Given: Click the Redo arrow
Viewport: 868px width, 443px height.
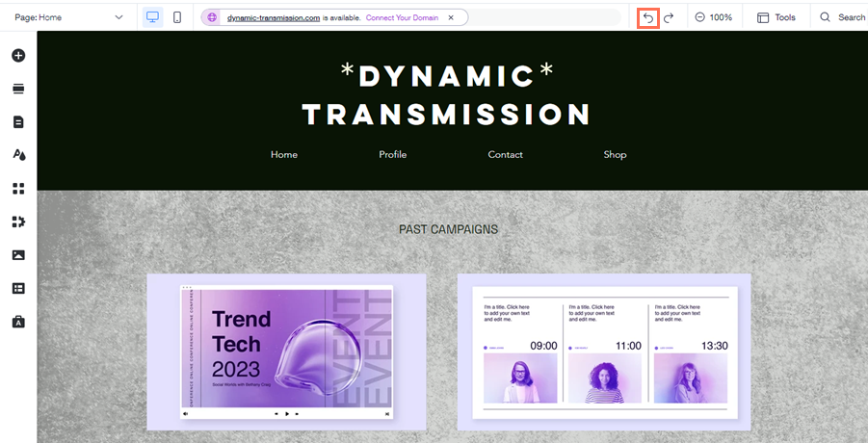Looking at the screenshot, I should [x=669, y=17].
